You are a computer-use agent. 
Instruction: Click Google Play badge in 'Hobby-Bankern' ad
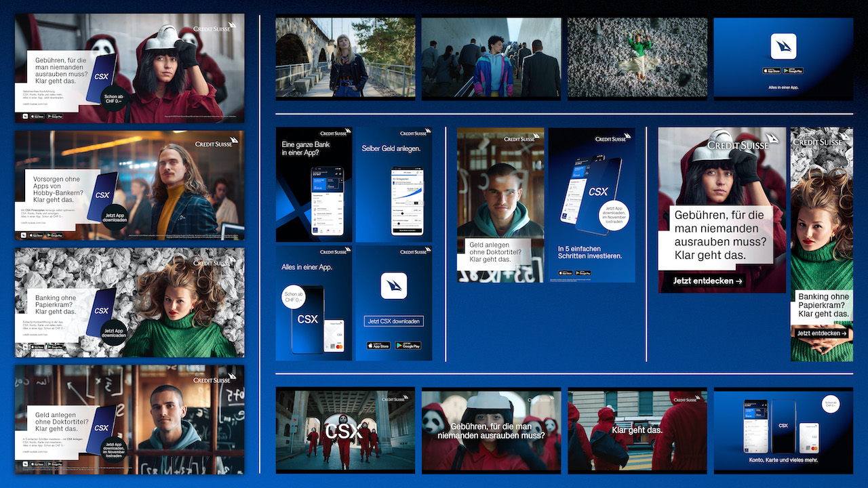pos(55,235)
